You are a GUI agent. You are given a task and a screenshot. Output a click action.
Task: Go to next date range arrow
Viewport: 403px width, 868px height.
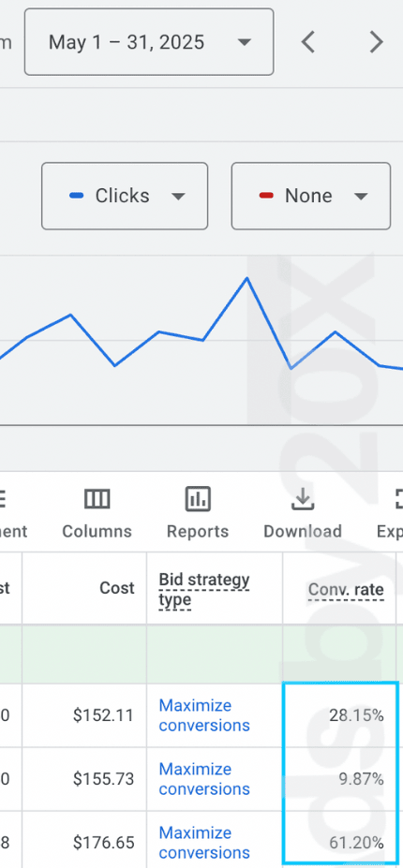tap(377, 42)
